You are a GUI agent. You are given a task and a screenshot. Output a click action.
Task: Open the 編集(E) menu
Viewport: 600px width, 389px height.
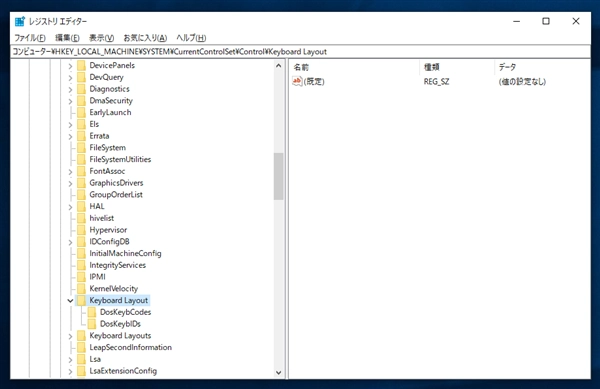[x=67, y=38]
